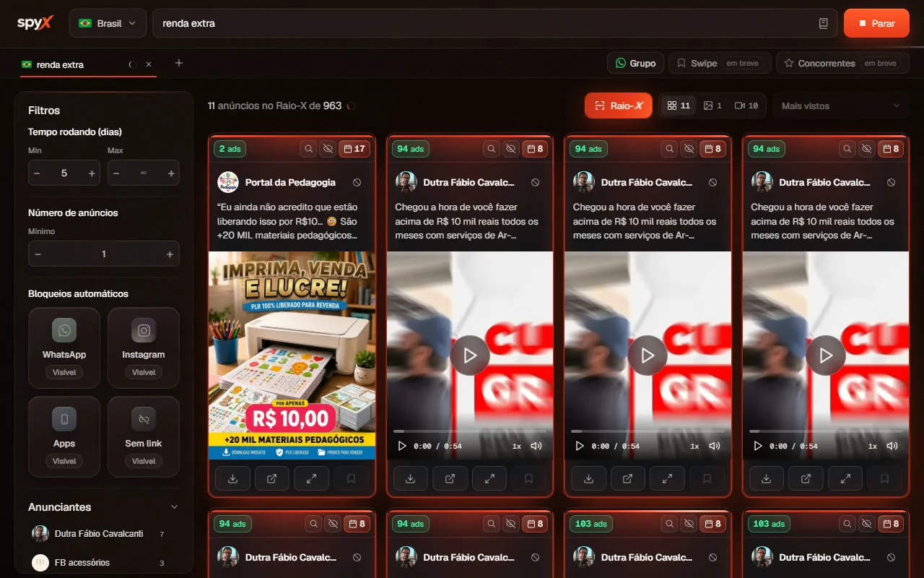
Task: Toggle Apps automatic block
Action: (64, 437)
